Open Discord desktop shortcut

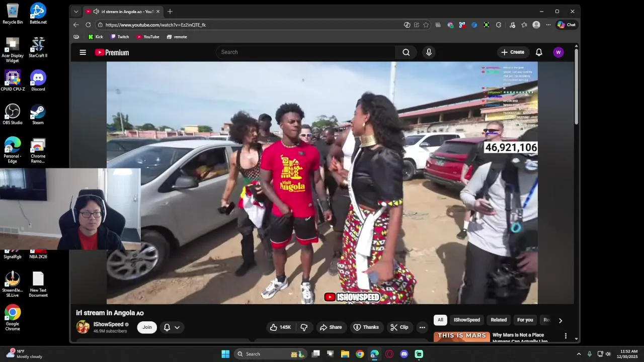coord(38,80)
